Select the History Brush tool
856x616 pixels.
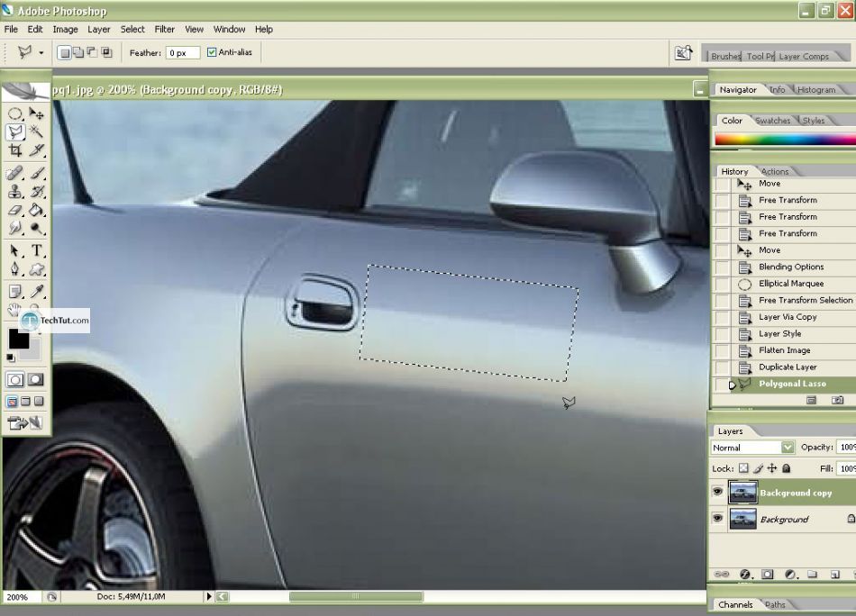(36, 192)
